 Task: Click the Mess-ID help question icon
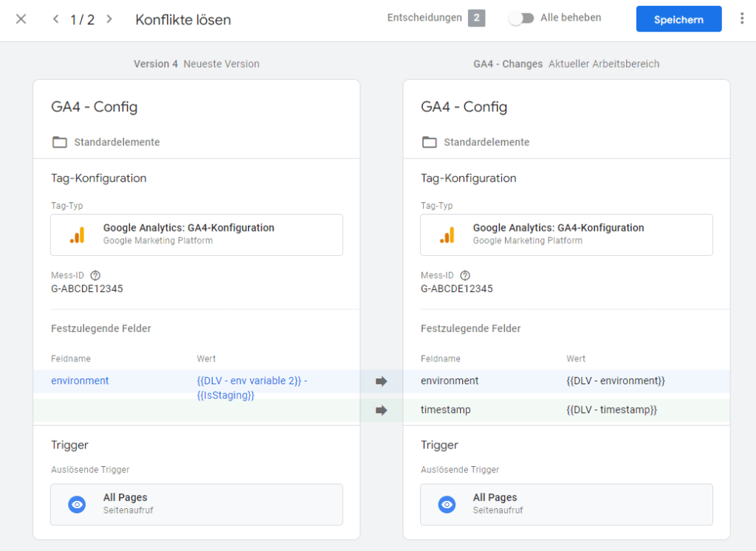[x=94, y=275]
